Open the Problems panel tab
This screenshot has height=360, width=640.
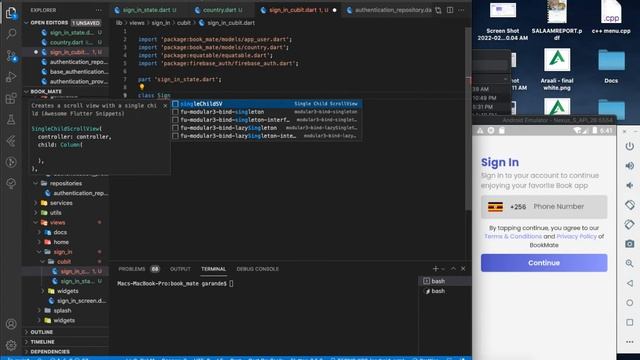point(138,269)
